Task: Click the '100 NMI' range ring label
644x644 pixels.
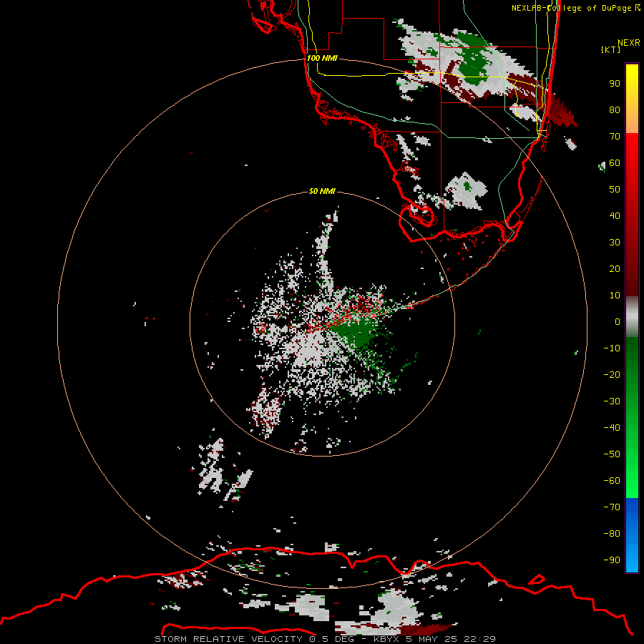Action: (x=322, y=58)
